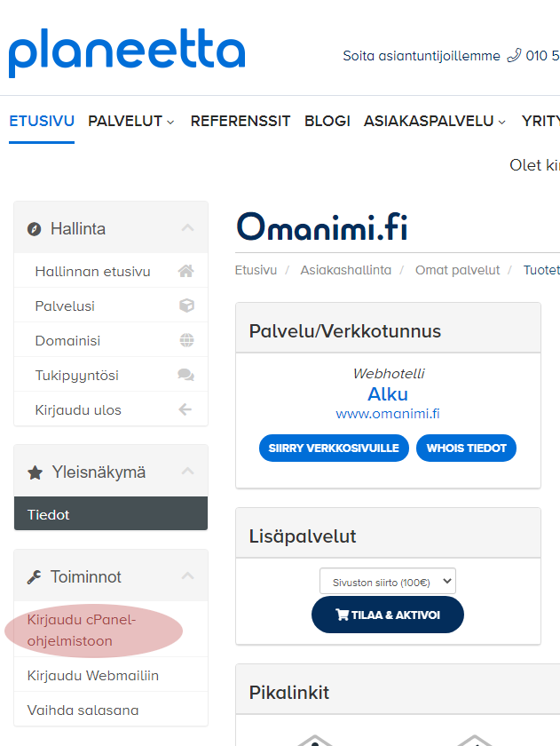Click the Pikalinkit heading
Image resolution: width=560 pixels, height=746 pixels.
click(289, 692)
